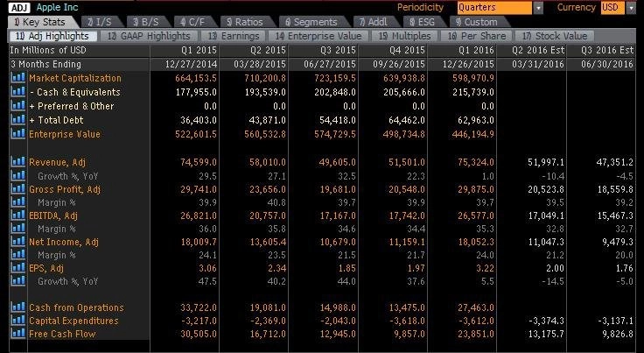Open chart icon for Cash from Operations row
Image resolution: width=644 pixels, height=353 pixels.
pos(18,307)
